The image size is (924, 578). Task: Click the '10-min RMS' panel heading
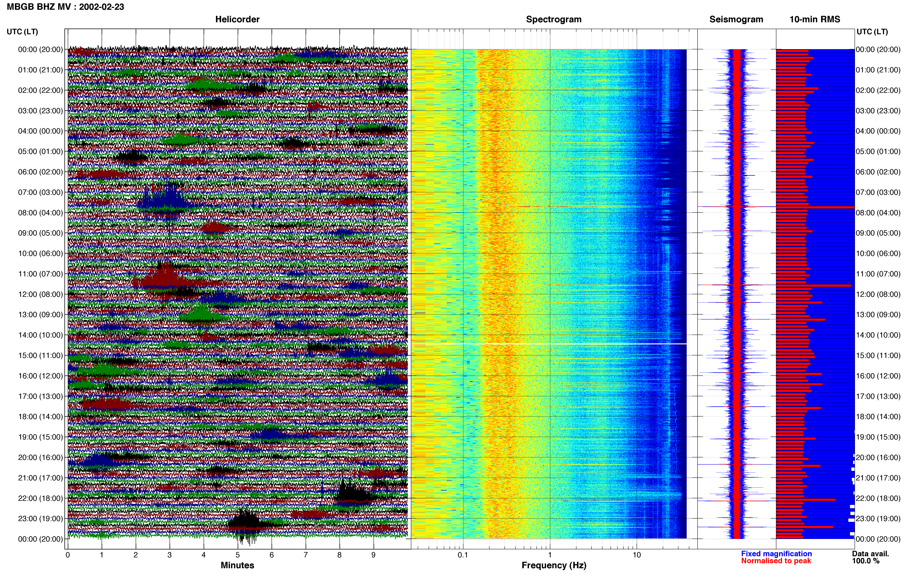click(x=815, y=20)
